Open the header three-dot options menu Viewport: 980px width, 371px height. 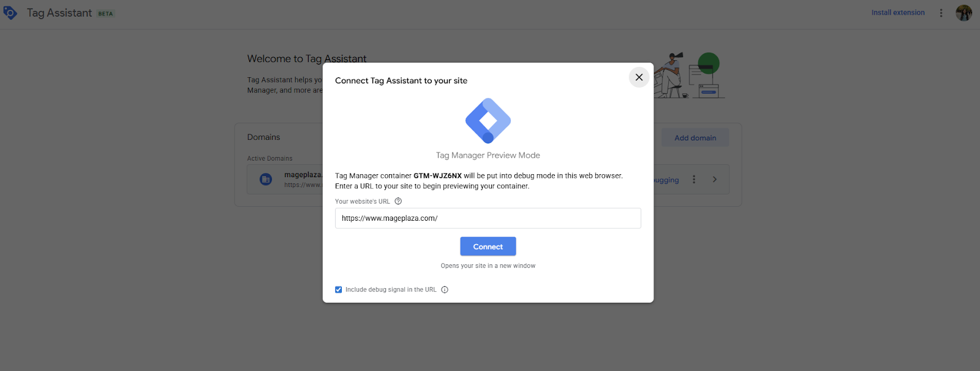[941, 13]
